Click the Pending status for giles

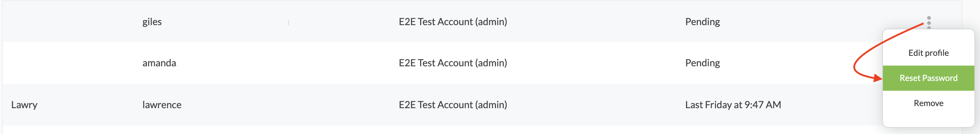click(702, 22)
